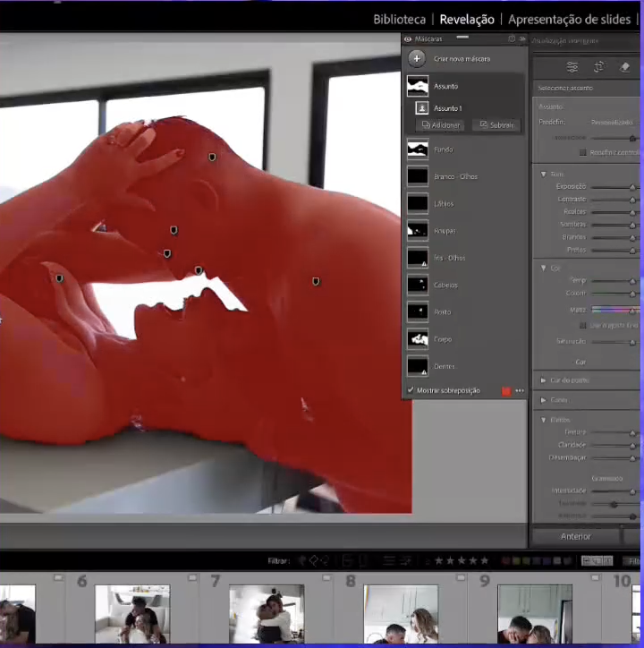644x648 pixels.
Task: Adjust the Saturação slider handle
Action: click(x=632, y=343)
